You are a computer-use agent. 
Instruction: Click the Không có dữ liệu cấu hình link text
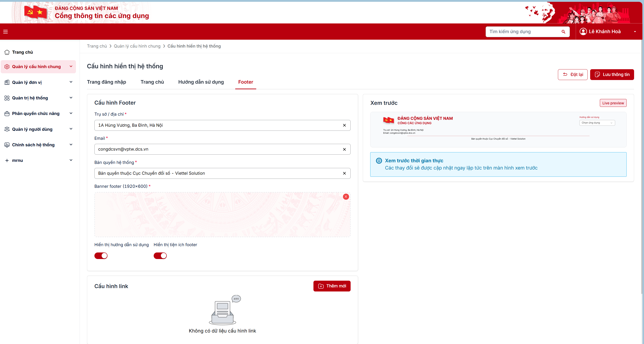click(222, 331)
